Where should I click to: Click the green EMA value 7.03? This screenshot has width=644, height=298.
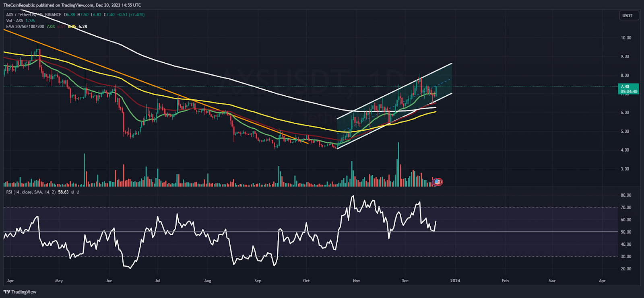point(51,27)
